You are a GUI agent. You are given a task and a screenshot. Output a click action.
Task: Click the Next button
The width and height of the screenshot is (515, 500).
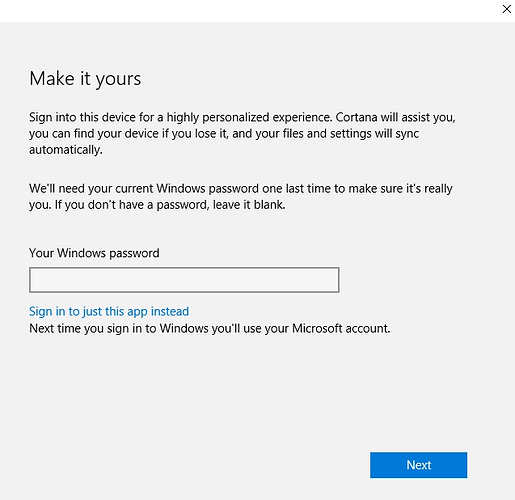coord(418,465)
